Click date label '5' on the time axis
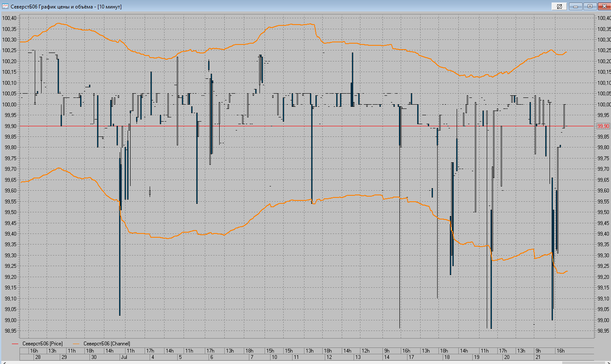611x364 pixels. 180,357
